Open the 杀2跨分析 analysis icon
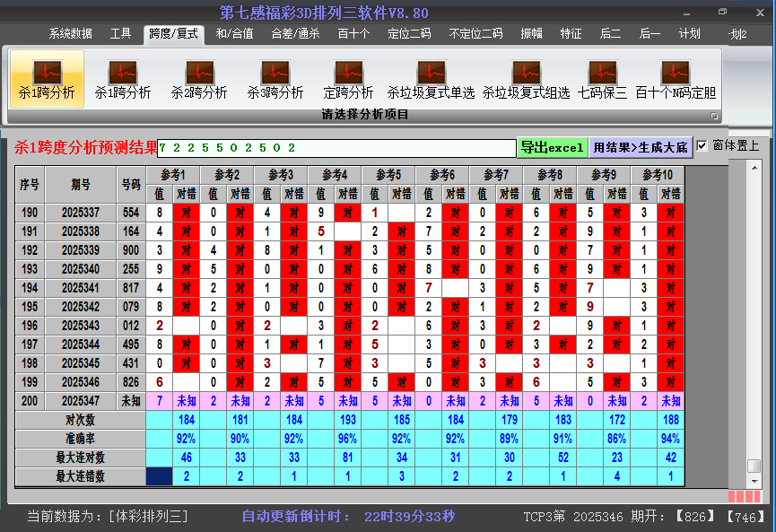This screenshot has width=776, height=532. pos(199,78)
